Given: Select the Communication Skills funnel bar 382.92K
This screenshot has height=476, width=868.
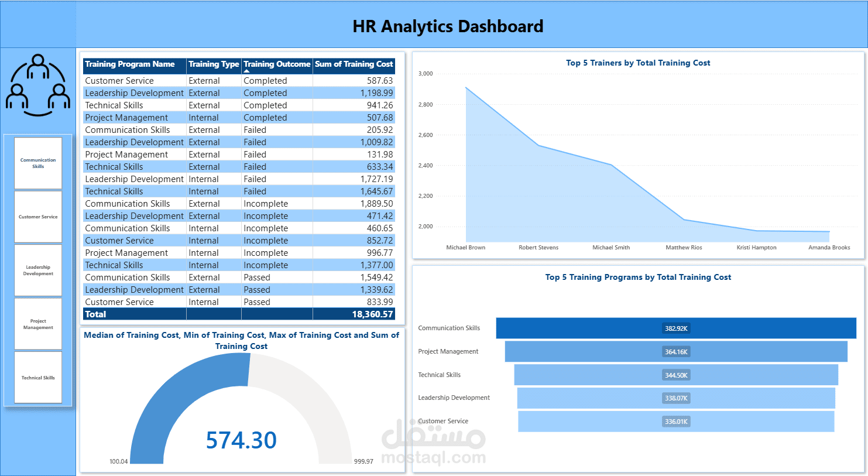Looking at the screenshot, I should (x=676, y=328).
